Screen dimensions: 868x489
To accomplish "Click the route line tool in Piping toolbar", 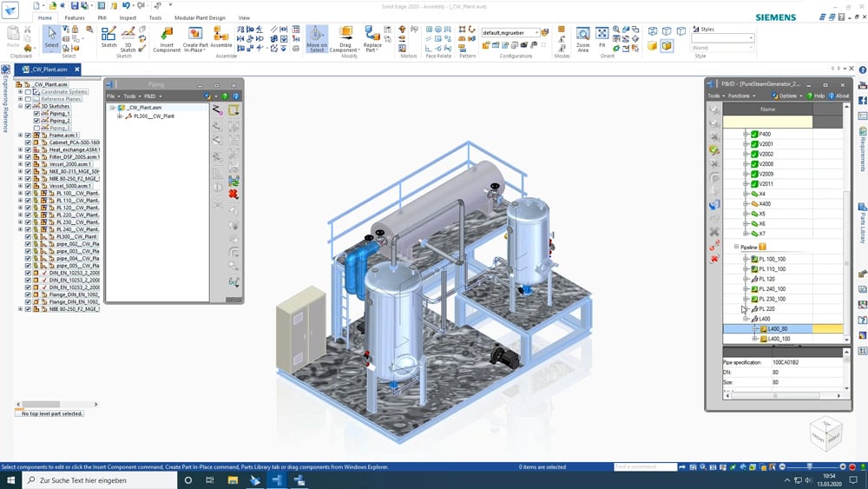I will tap(217, 109).
